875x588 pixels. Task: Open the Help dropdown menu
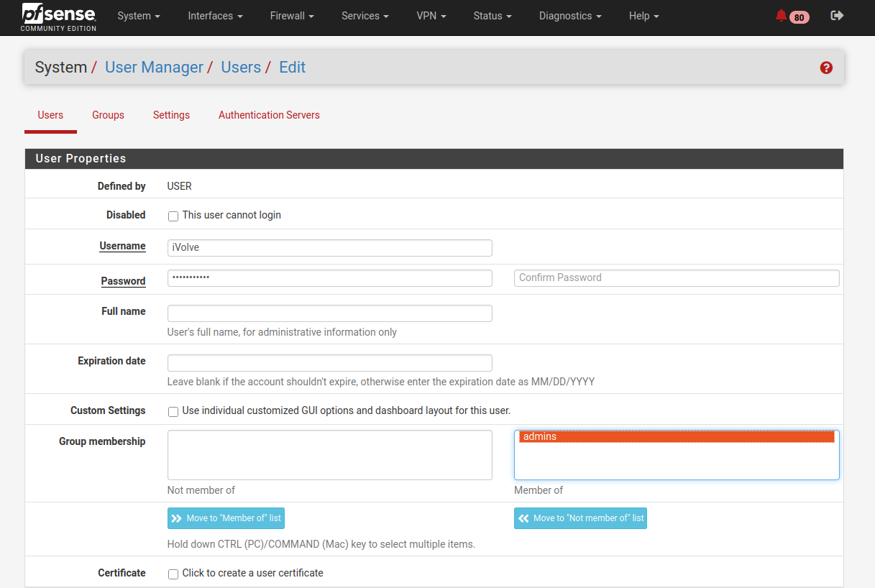(643, 16)
